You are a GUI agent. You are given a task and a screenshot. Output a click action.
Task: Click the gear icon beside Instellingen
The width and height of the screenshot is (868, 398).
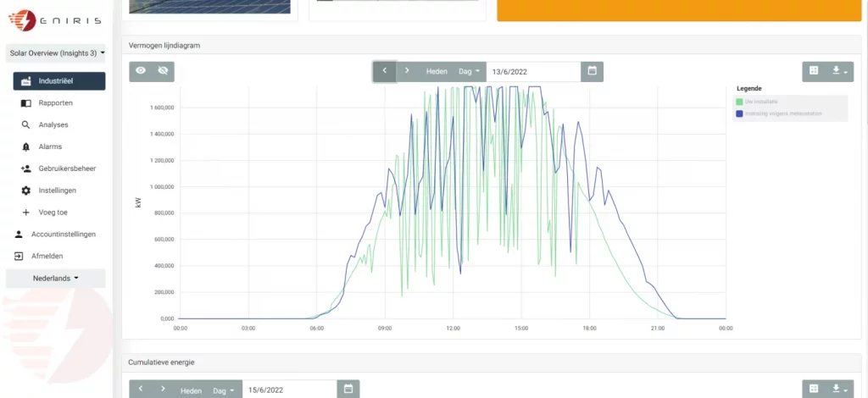click(x=26, y=191)
